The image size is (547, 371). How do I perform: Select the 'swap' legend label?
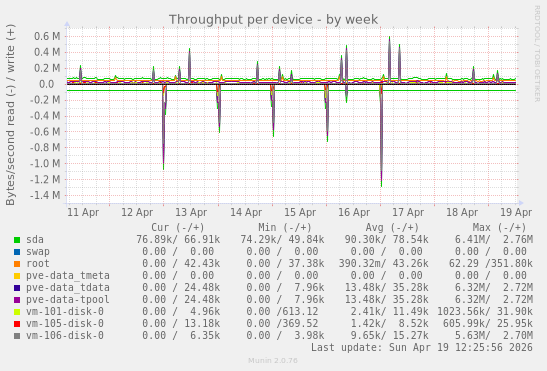tap(38, 252)
